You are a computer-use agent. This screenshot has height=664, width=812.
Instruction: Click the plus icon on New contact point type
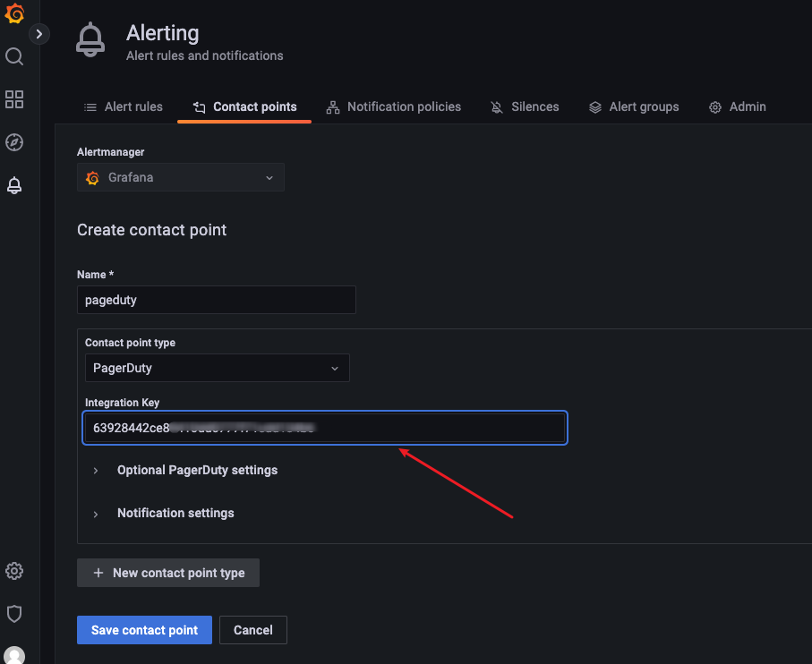(98, 573)
